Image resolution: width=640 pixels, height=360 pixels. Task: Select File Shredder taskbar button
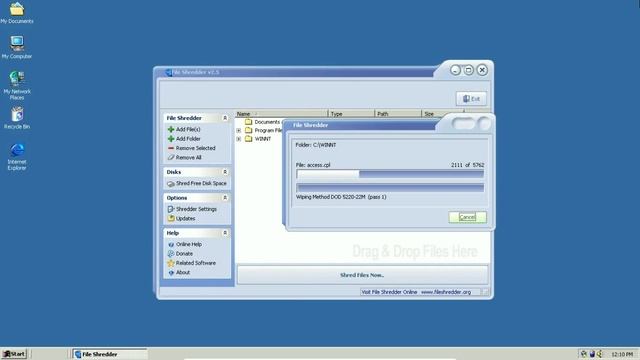109,354
